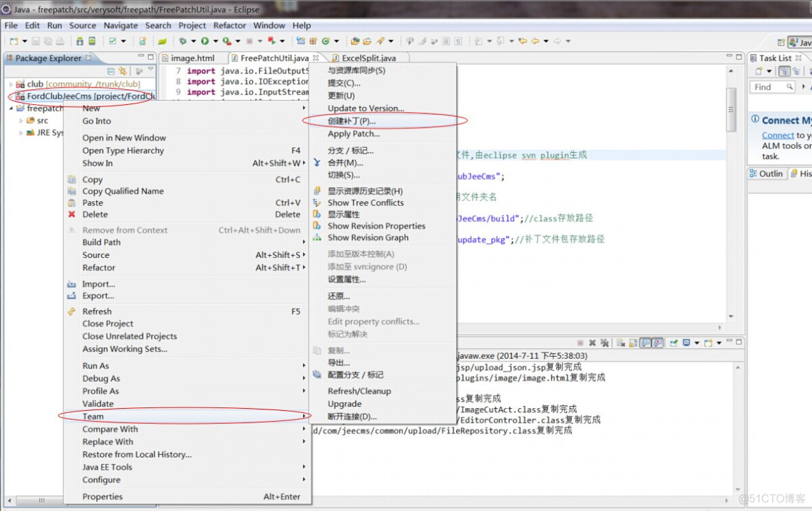Image resolution: width=812 pixels, height=511 pixels.
Task: Select 创建补丁(P)... from the Team submenu
Action: (352, 121)
